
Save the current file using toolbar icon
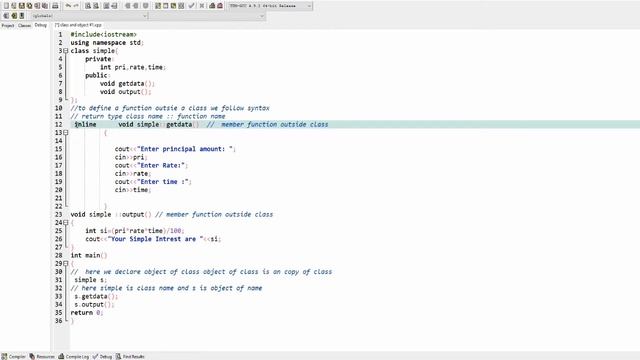coord(22,6)
